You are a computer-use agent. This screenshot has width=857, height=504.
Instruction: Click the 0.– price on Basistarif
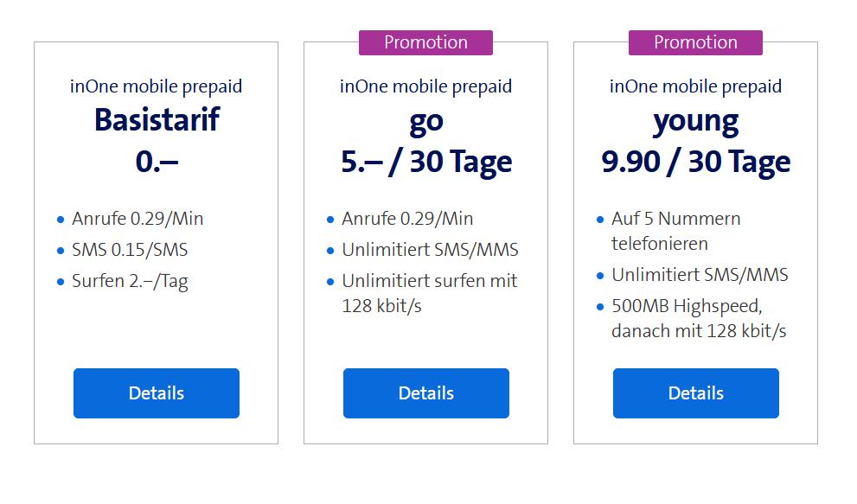(157, 162)
